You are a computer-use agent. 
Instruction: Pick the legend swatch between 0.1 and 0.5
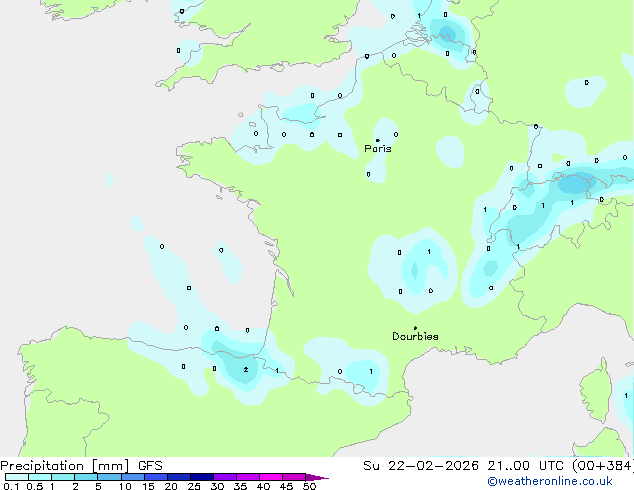click(17, 477)
